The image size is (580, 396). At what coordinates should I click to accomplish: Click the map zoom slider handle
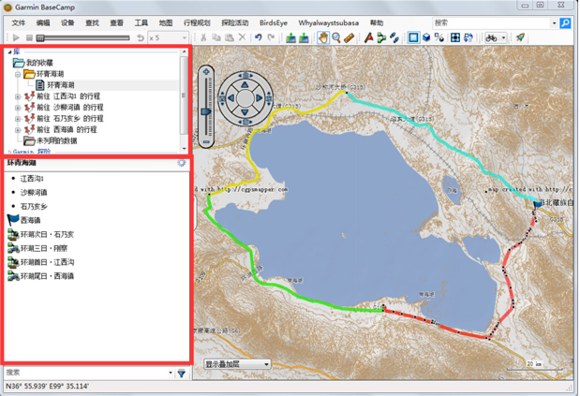206,111
